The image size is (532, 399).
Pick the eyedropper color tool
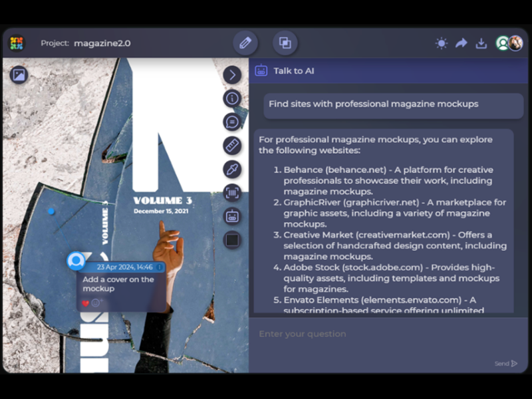click(232, 170)
